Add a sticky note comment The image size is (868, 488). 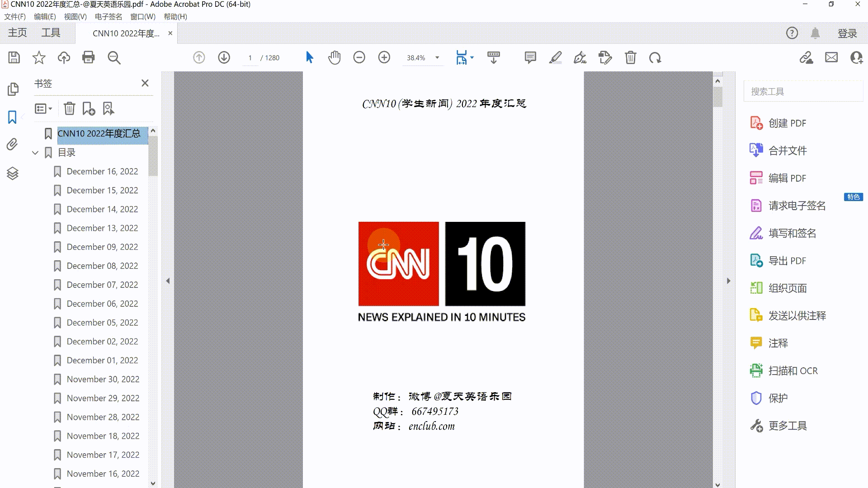[x=530, y=57]
